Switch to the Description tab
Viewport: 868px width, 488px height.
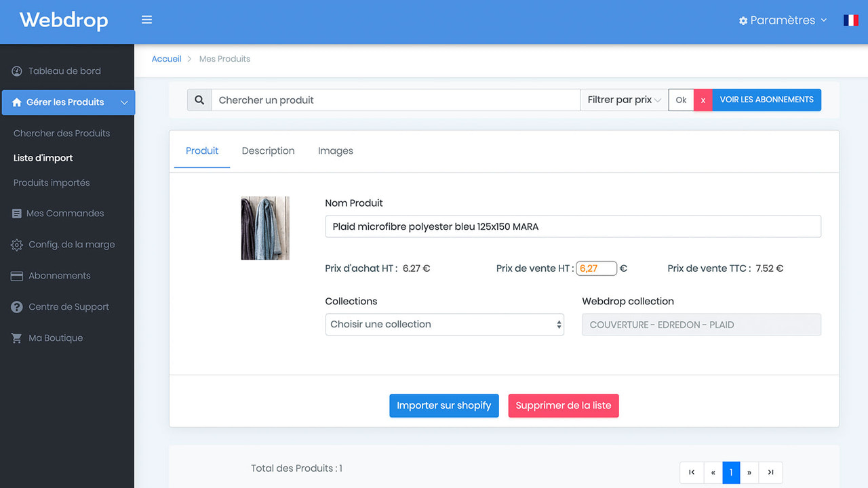pyautogui.click(x=268, y=150)
